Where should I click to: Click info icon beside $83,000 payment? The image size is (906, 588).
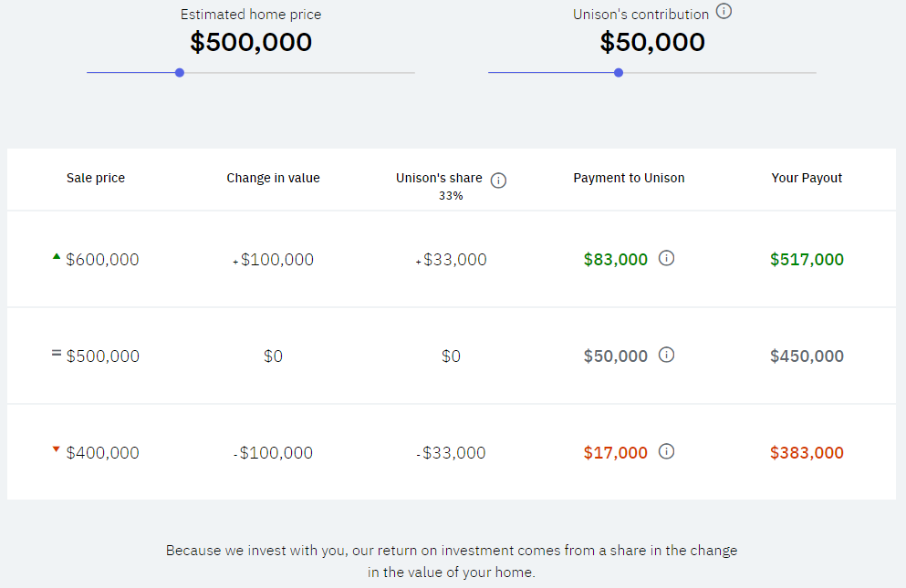click(666, 258)
